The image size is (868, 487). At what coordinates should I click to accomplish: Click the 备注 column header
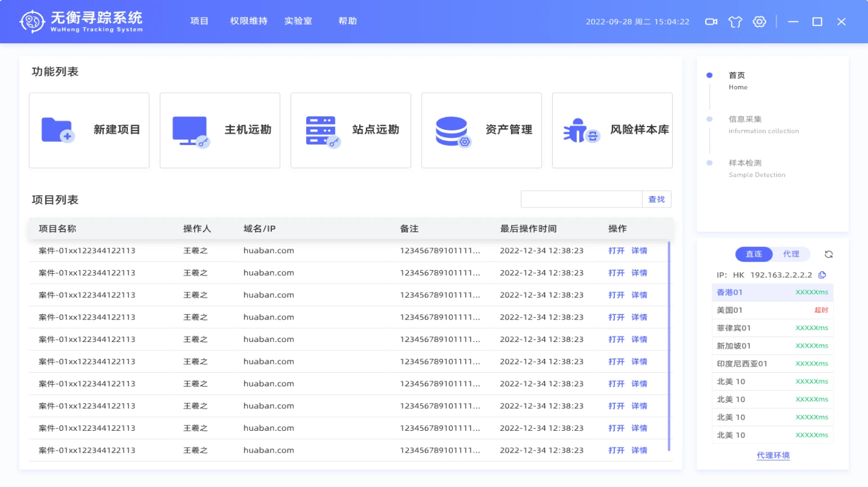[409, 229]
